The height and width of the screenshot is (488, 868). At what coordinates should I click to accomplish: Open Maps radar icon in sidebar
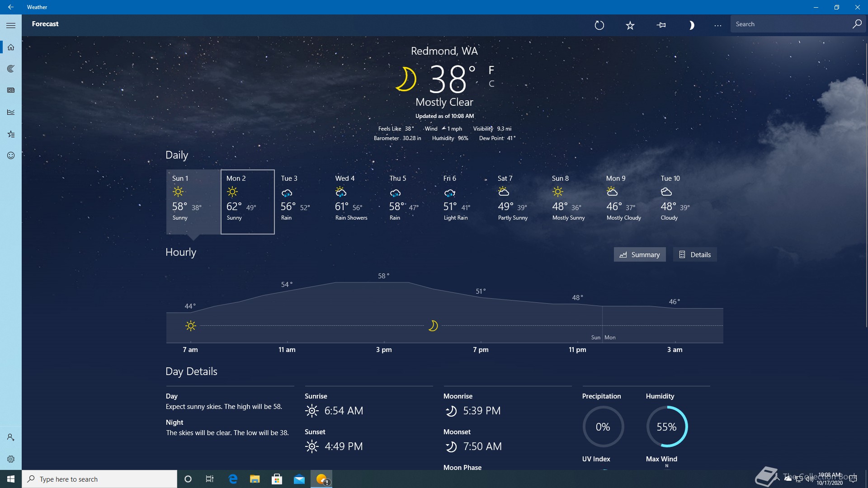click(x=11, y=69)
